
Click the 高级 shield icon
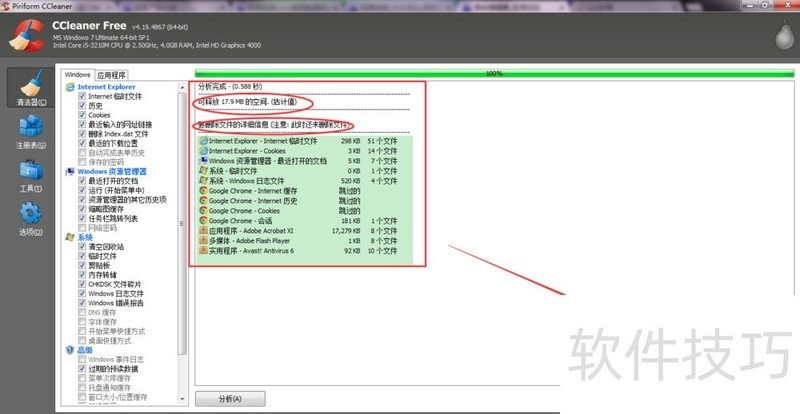click(x=70, y=350)
